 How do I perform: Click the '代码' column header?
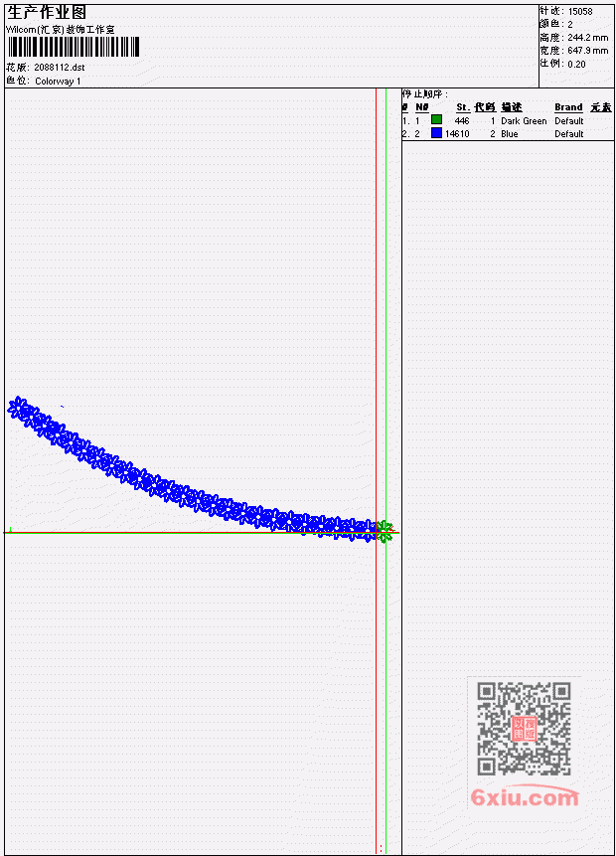click(485, 107)
